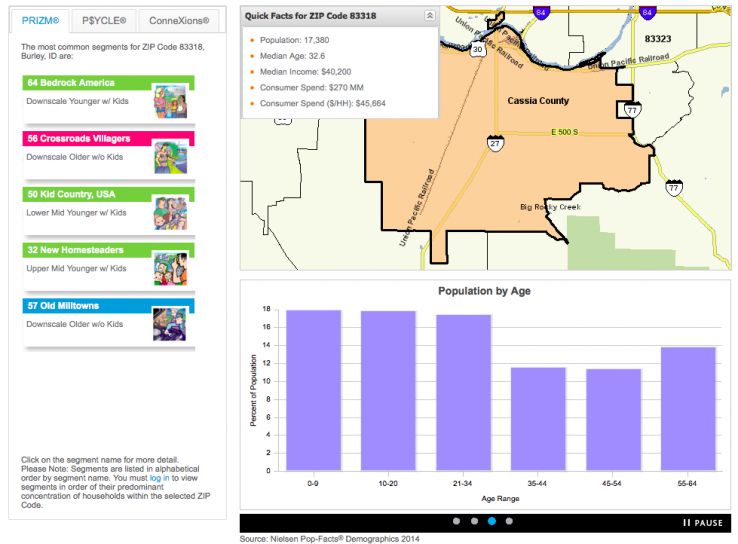Select the second slideshow dot

pyautogui.click(x=474, y=521)
